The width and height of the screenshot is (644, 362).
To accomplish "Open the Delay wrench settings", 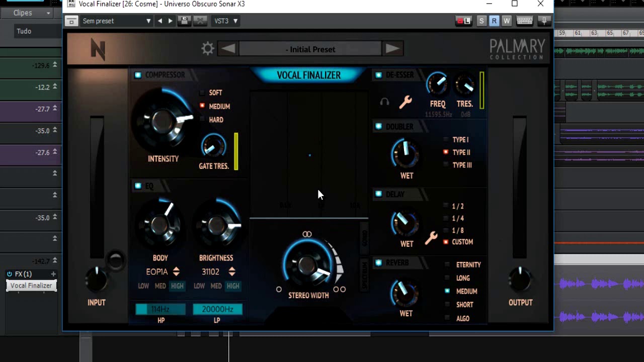I will click(x=431, y=238).
